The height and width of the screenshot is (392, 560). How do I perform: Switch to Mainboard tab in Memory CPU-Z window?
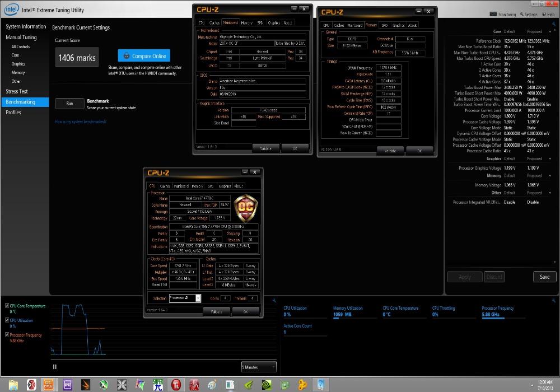pos(354,25)
